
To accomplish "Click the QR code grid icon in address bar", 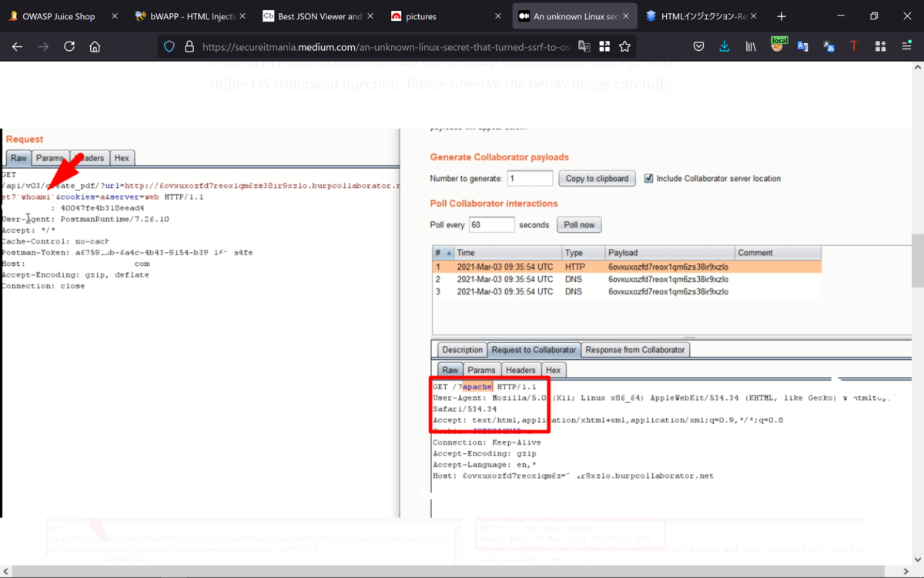I will pyautogui.click(x=604, y=46).
